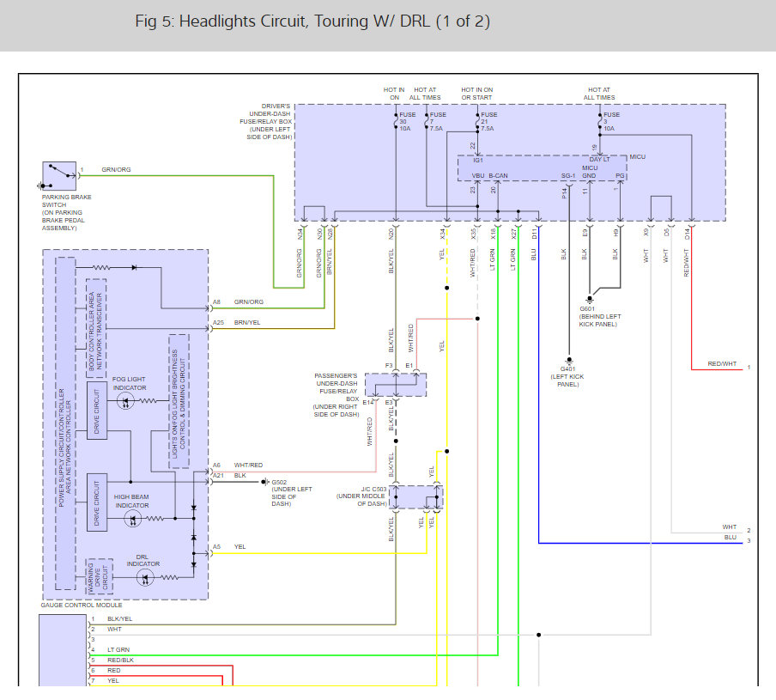Click the fog light indicator LED symbol

[125, 400]
